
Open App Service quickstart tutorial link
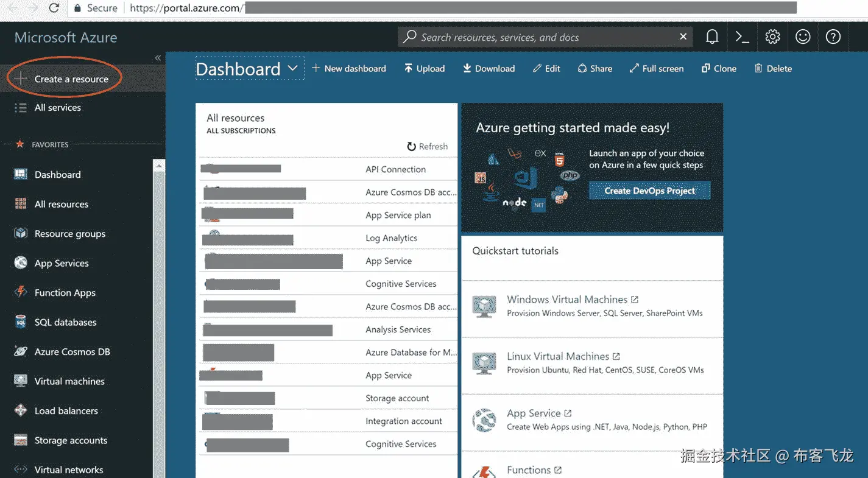[x=539, y=413]
